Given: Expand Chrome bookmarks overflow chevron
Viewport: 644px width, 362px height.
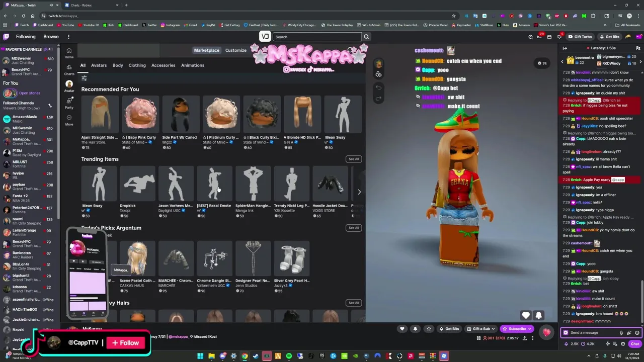Looking at the screenshot, I should pos(605,25).
